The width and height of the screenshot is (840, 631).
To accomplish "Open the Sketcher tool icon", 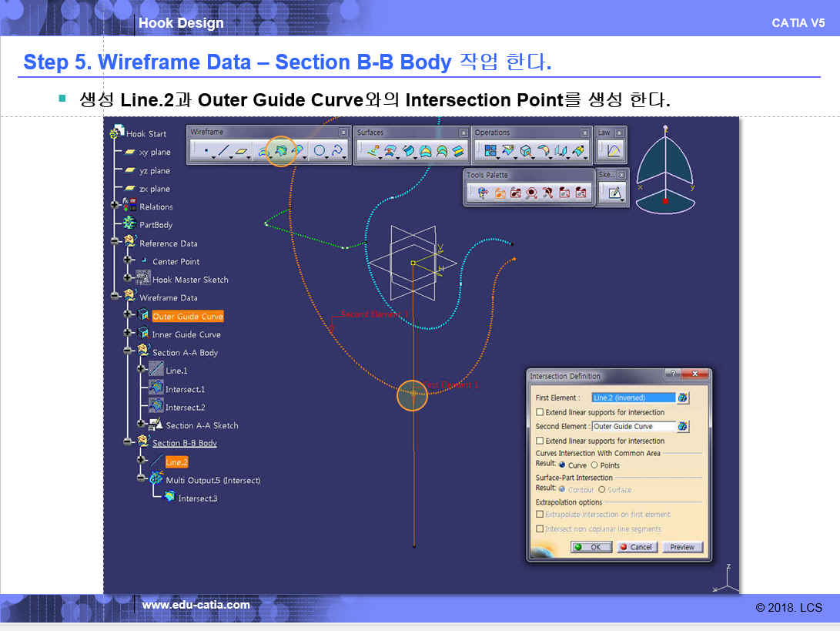I will pyautogui.click(x=614, y=194).
